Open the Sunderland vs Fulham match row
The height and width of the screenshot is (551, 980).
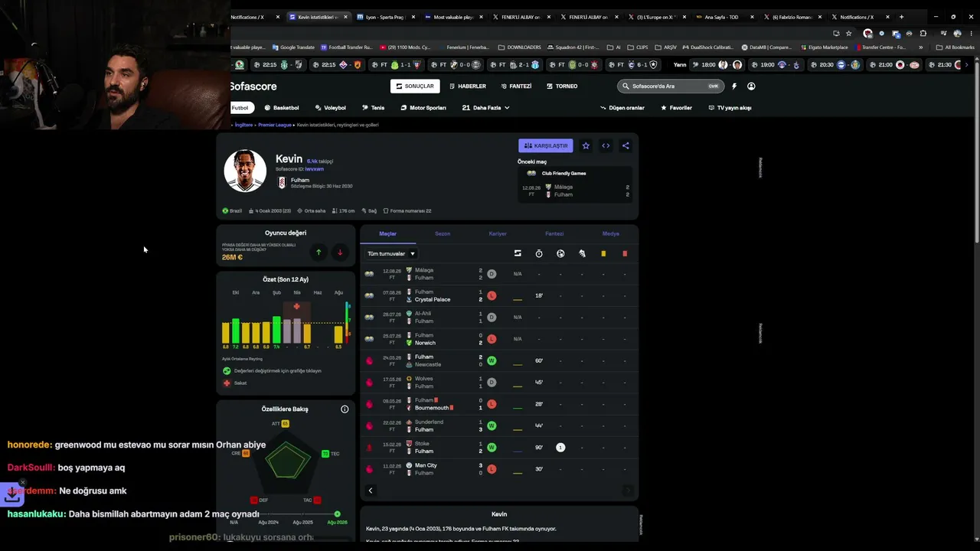tap(499, 425)
